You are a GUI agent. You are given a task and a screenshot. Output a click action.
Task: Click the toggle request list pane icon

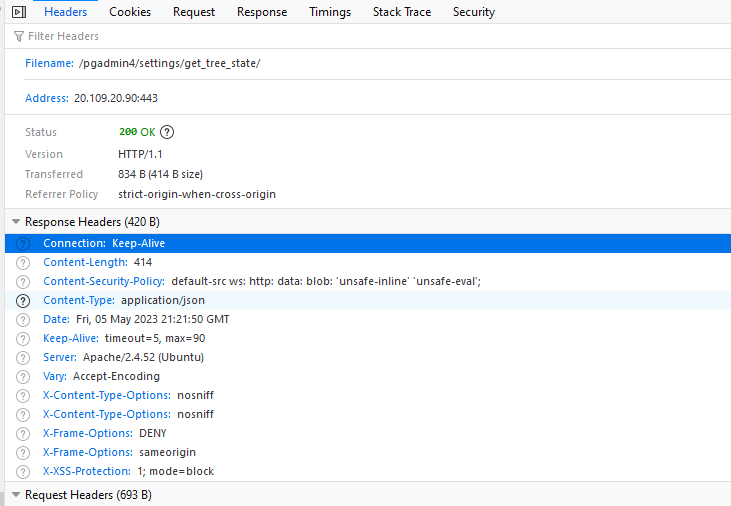click(x=18, y=12)
